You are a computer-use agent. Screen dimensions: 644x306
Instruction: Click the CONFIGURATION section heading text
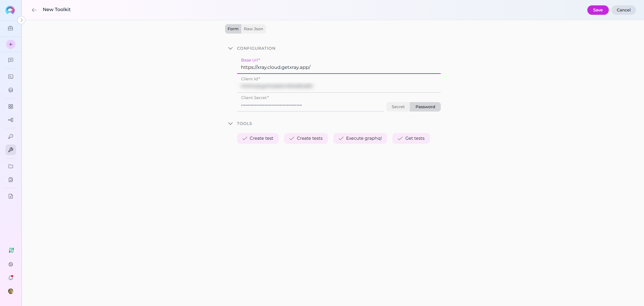256,48
